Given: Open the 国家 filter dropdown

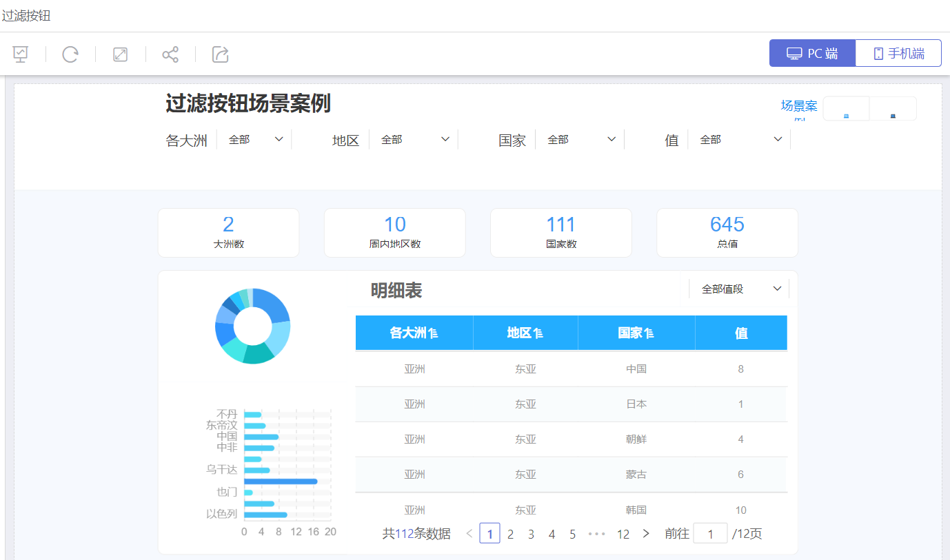Looking at the screenshot, I should [x=581, y=139].
